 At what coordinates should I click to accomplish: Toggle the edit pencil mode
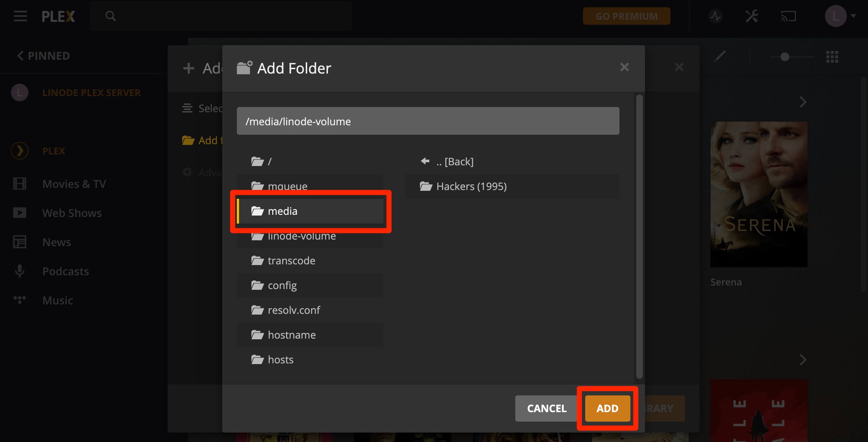pos(719,57)
